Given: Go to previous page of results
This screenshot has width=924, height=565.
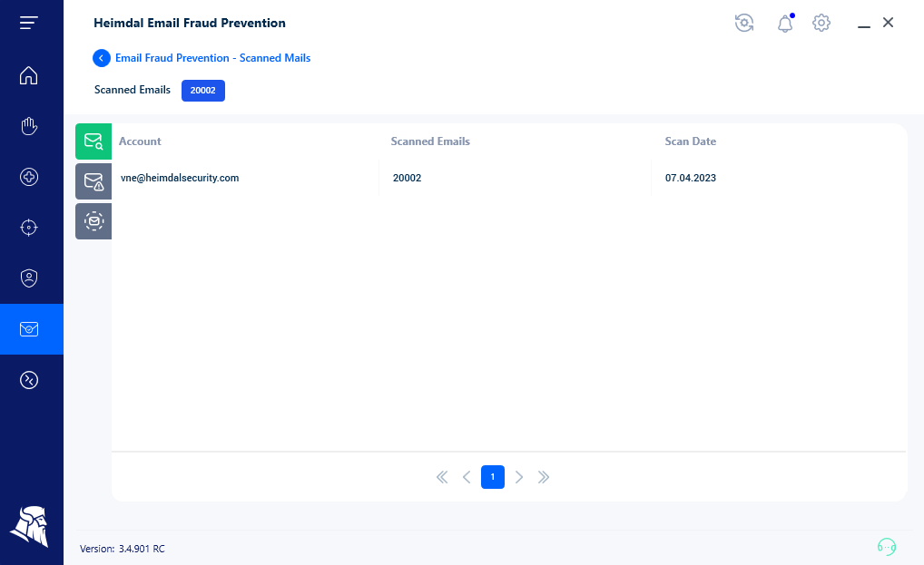Looking at the screenshot, I should [x=467, y=477].
